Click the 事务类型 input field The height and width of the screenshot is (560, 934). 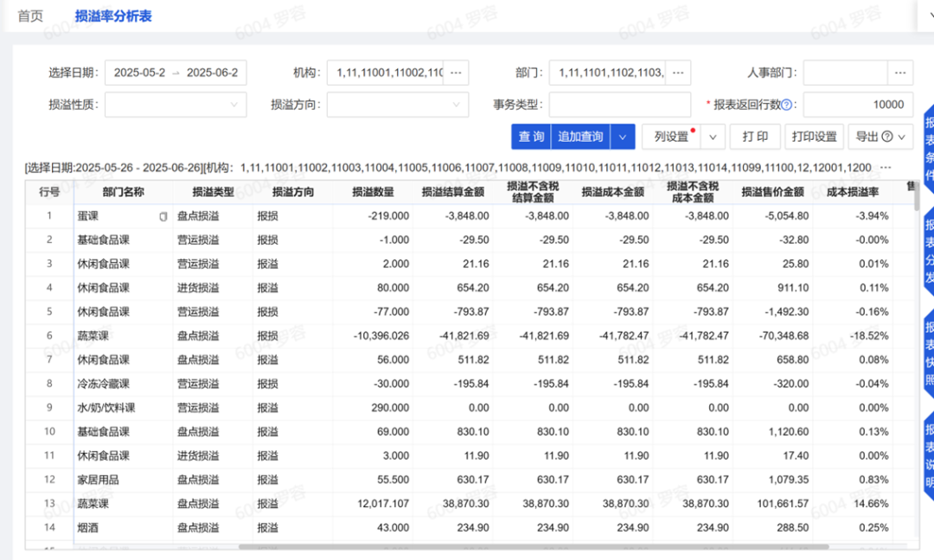(619, 105)
